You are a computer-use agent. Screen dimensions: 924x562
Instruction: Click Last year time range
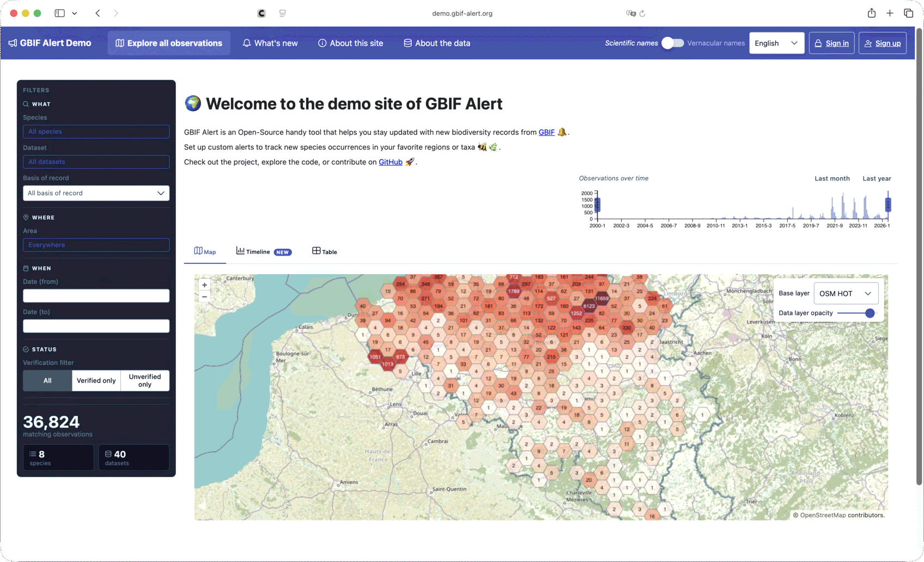877,178
